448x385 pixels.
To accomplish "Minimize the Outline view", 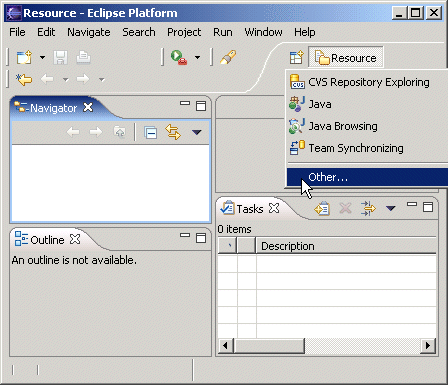I will tap(185, 235).
